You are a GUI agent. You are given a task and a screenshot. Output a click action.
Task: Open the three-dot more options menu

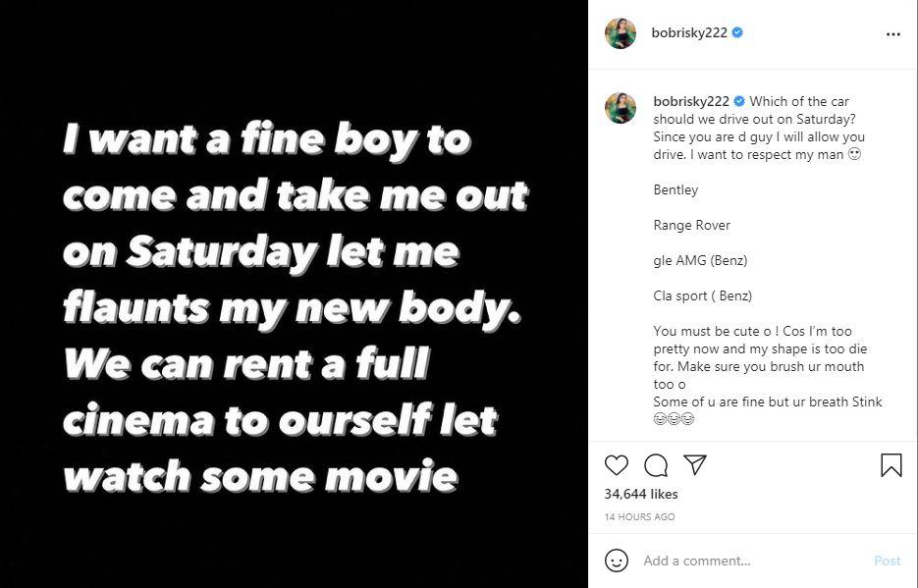click(892, 33)
